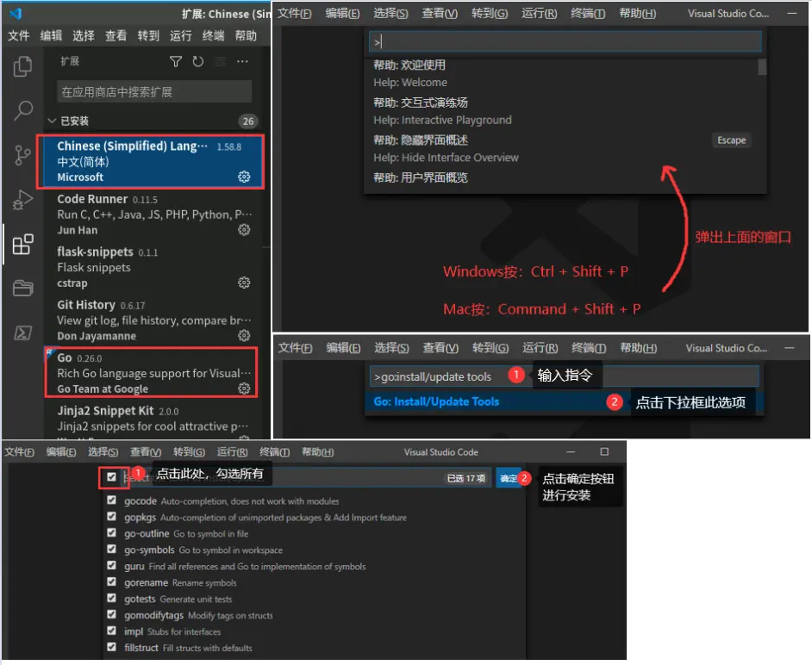
Task: Minimize the middle-right Visual Studio Code window
Action: coord(790,348)
